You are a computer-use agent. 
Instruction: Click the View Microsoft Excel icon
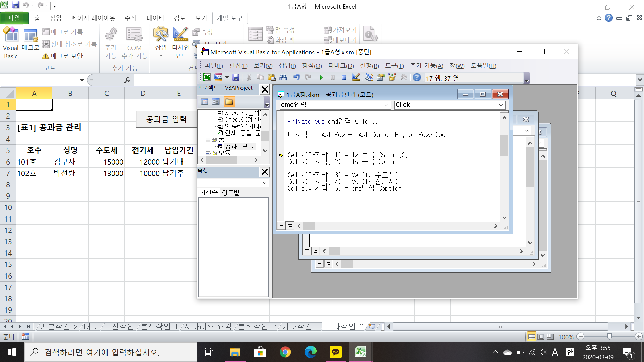click(x=207, y=78)
